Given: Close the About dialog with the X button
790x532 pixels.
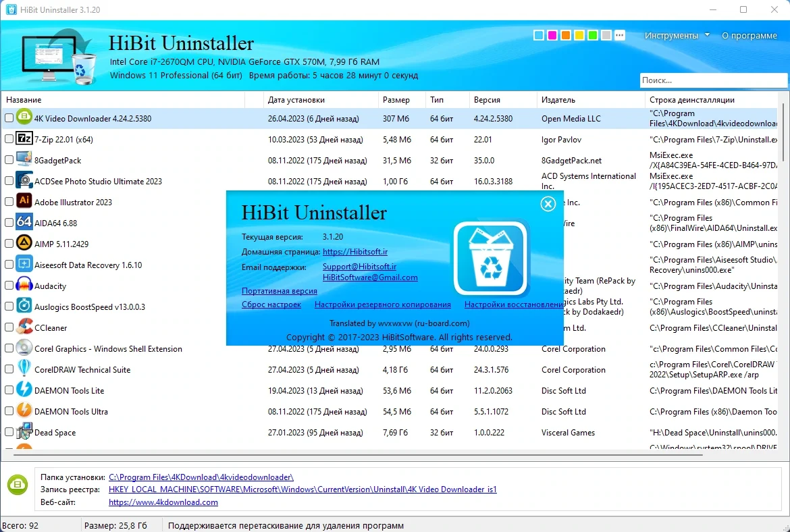Looking at the screenshot, I should pos(548,203).
